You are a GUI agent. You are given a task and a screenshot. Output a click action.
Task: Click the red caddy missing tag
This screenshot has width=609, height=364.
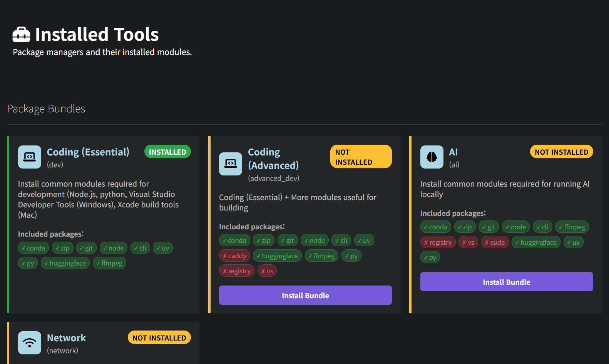[235, 256]
